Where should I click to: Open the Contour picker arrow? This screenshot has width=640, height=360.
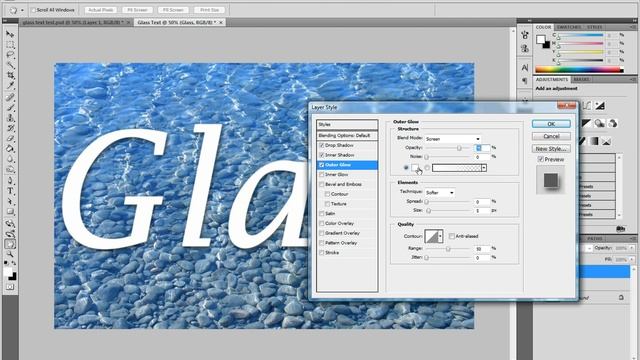[440, 236]
